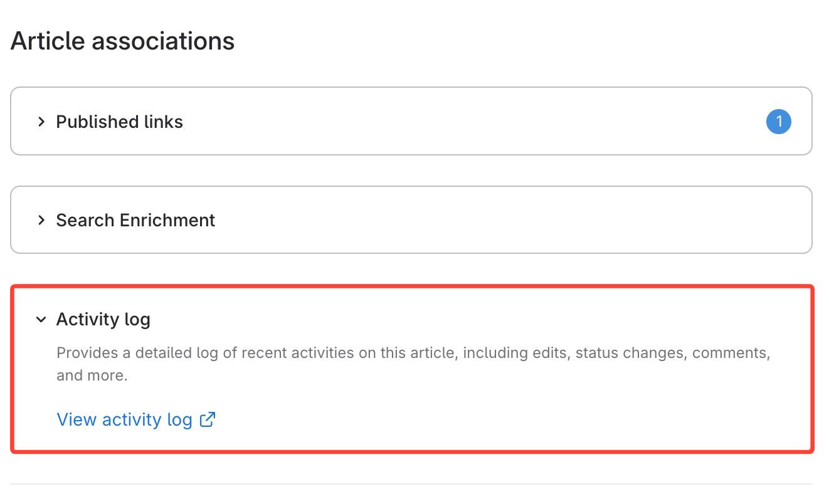Click the divider line below Activity log

tap(411, 483)
